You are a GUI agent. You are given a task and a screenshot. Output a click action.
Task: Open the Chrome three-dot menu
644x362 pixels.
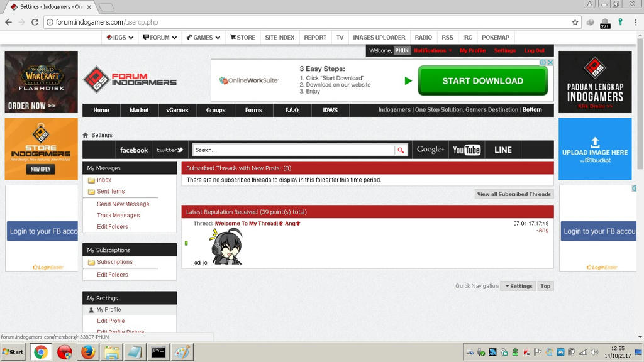635,22
